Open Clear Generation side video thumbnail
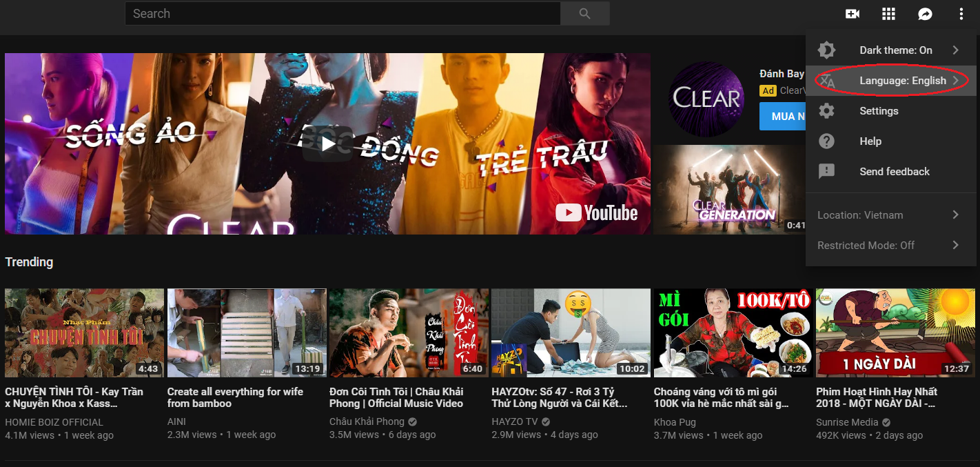This screenshot has height=467, width=980. [729, 190]
